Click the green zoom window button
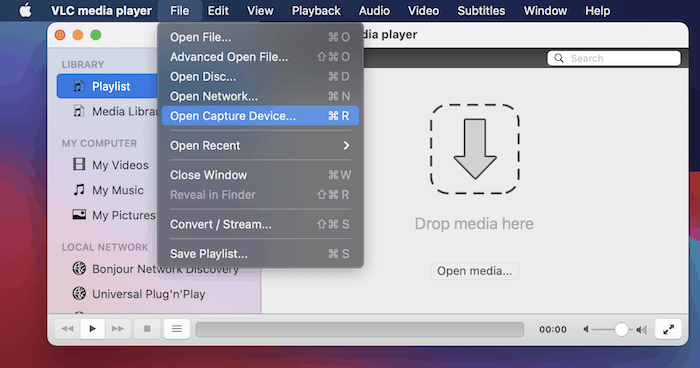Image resolution: width=700 pixels, height=368 pixels. click(96, 35)
